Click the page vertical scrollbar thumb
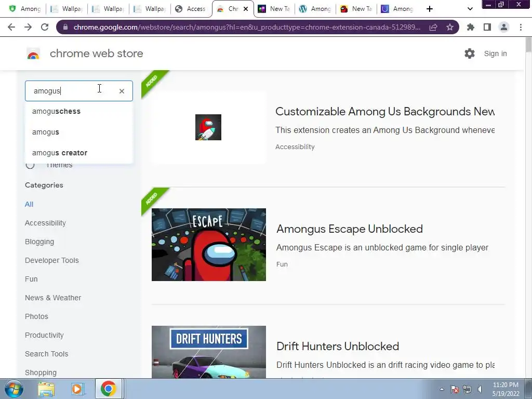The height and width of the screenshot is (399, 532). [x=528, y=45]
